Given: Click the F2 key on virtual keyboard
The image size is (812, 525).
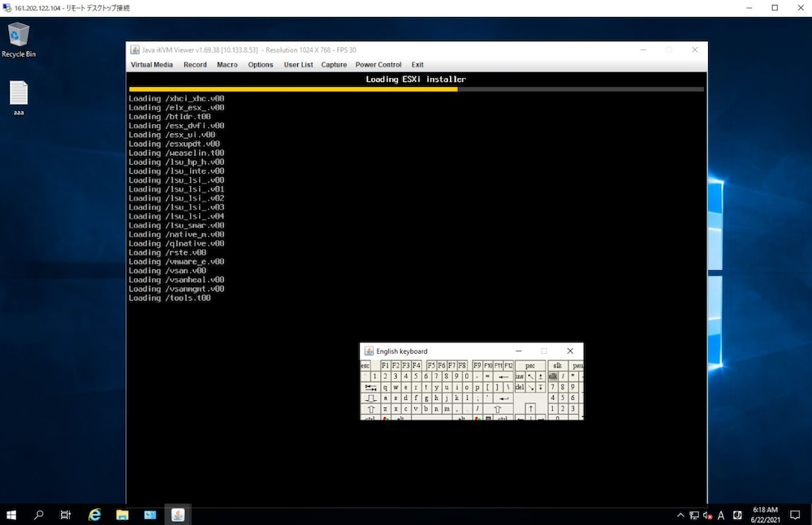Looking at the screenshot, I should (395, 365).
